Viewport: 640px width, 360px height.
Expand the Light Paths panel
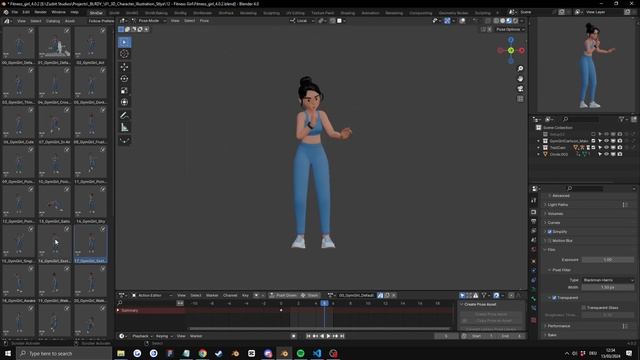tap(558, 204)
